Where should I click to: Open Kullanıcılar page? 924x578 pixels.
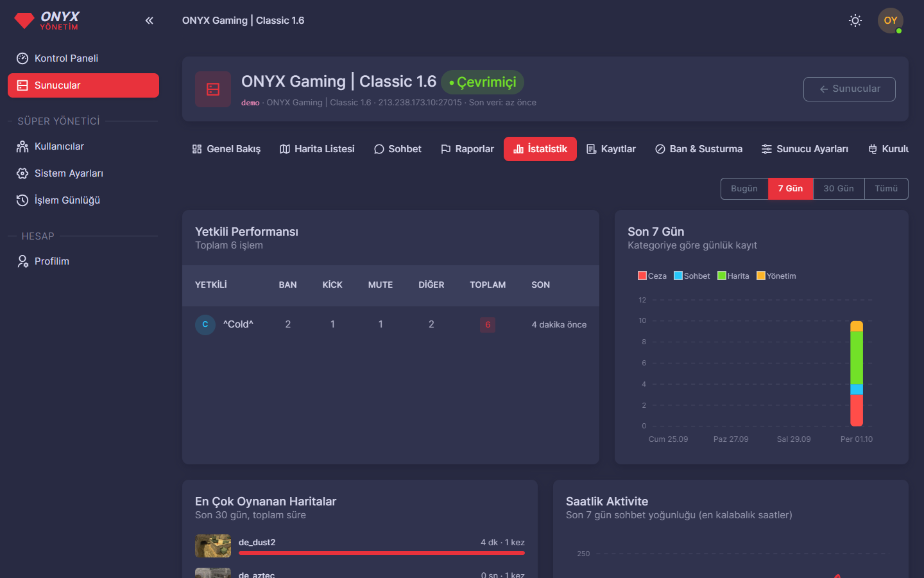click(83, 146)
